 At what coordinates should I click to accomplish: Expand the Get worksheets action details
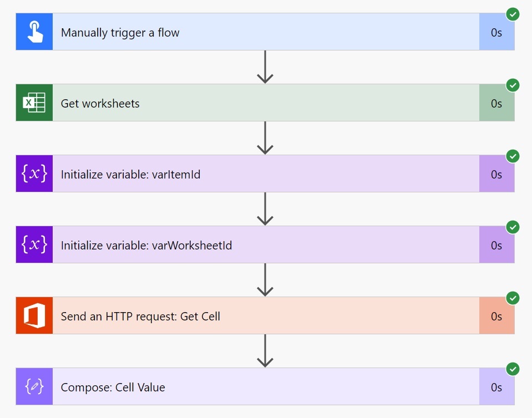click(266, 103)
